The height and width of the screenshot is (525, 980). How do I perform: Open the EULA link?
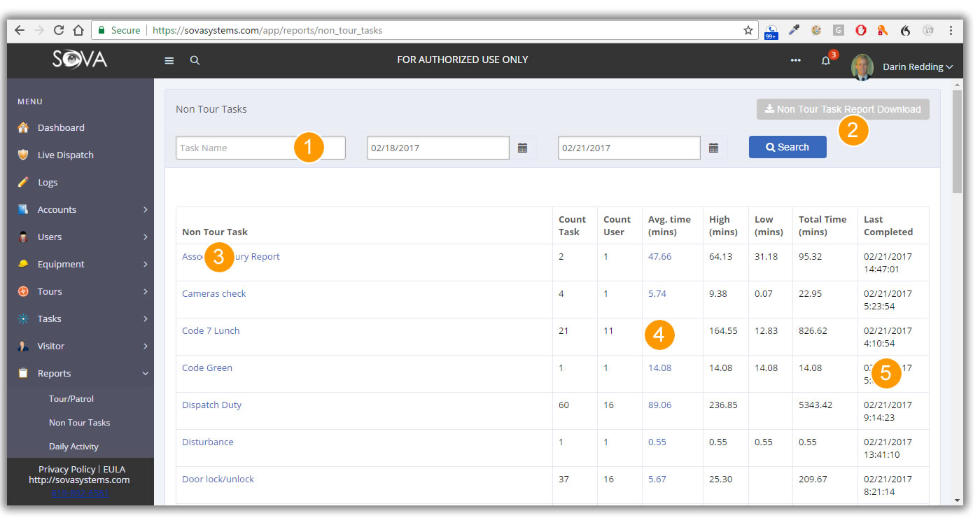(115, 469)
